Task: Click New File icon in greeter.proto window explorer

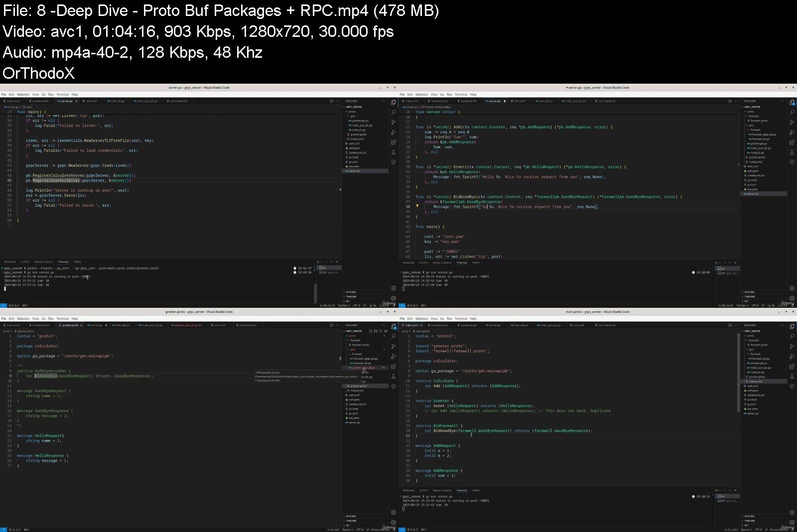Action: pos(371,331)
